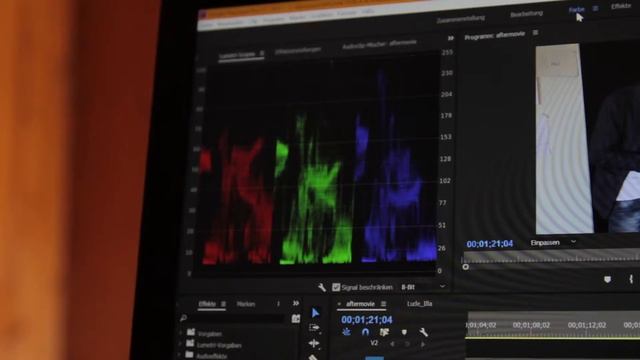This screenshot has width=640, height=360.
Task: Select the Marken panel tab
Action: click(x=246, y=304)
